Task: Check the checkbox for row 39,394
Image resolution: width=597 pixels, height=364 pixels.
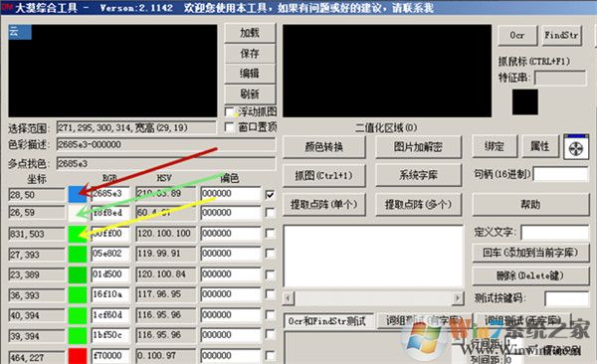Action: coord(270,335)
